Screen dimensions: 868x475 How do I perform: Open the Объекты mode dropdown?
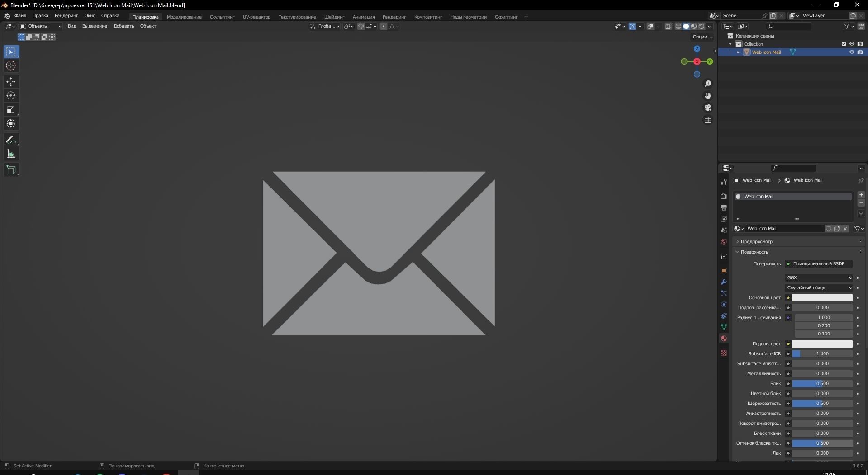(x=41, y=26)
